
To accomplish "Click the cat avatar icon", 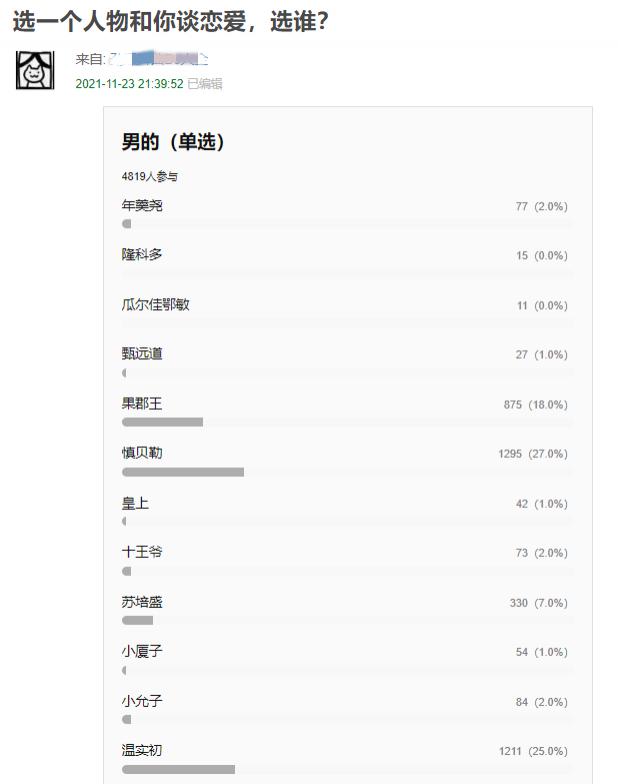I will tap(35, 70).
